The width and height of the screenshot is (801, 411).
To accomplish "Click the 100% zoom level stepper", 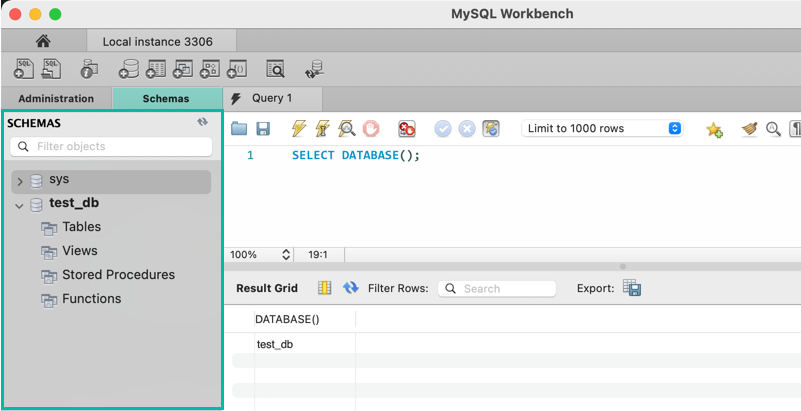I will coord(286,255).
